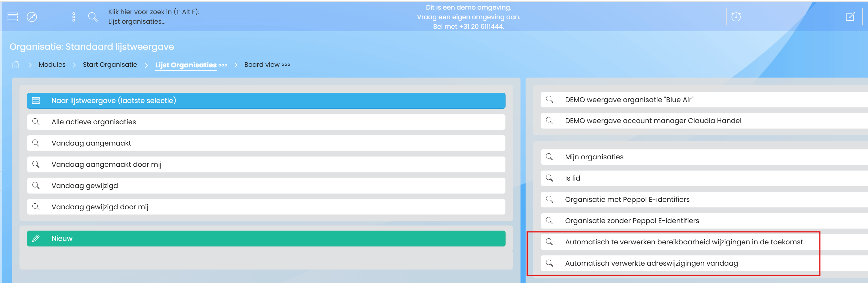Open Automatisch te verwerken bereikbaarheid wijzigingen

click(704, 242)
